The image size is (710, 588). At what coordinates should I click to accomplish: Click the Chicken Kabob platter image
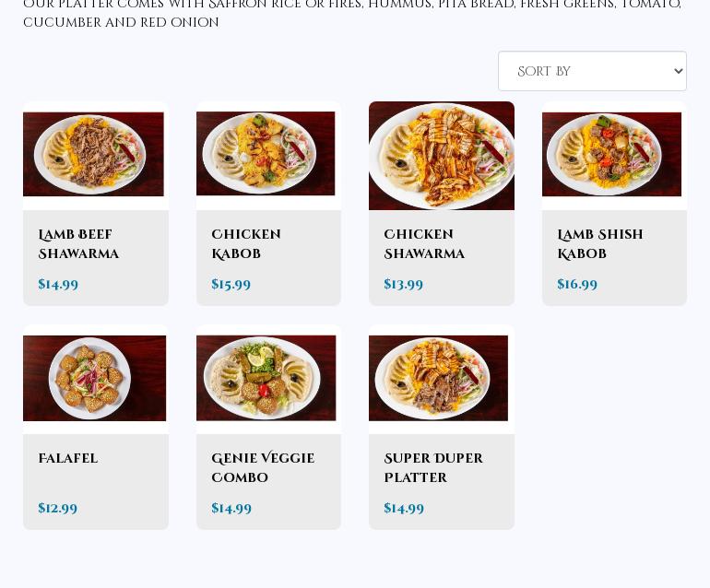click(x=267, y=155)
